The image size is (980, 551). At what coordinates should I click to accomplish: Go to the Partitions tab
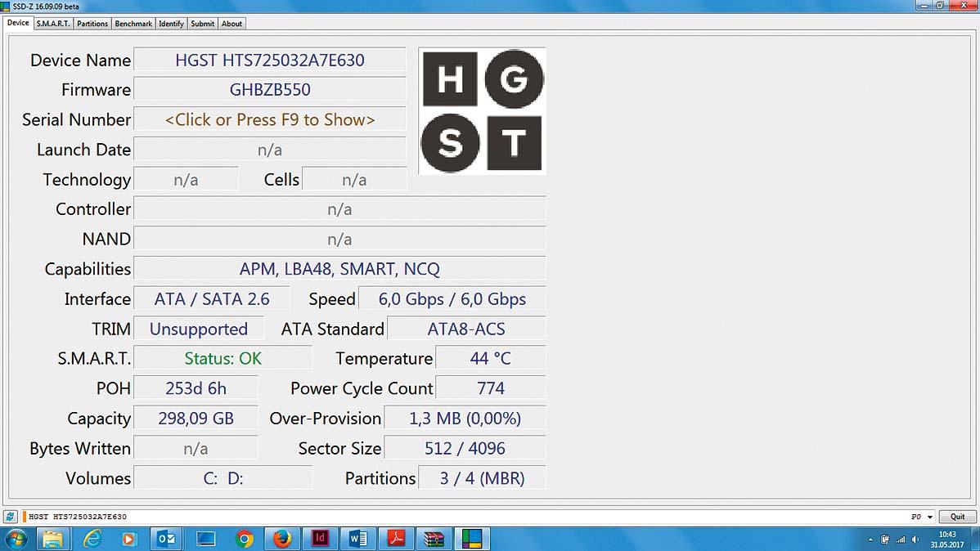click(92, 24)
